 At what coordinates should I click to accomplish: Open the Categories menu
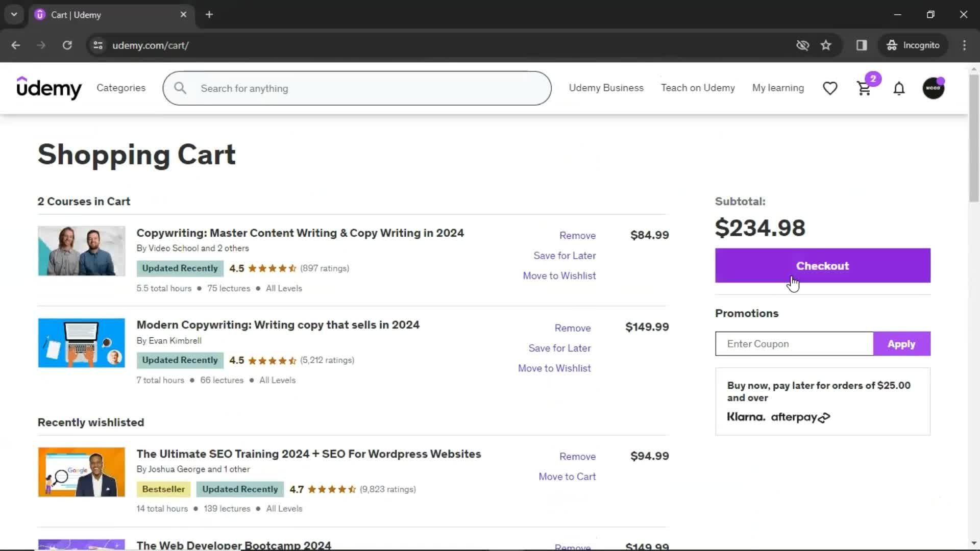click(x=121, y=88)
